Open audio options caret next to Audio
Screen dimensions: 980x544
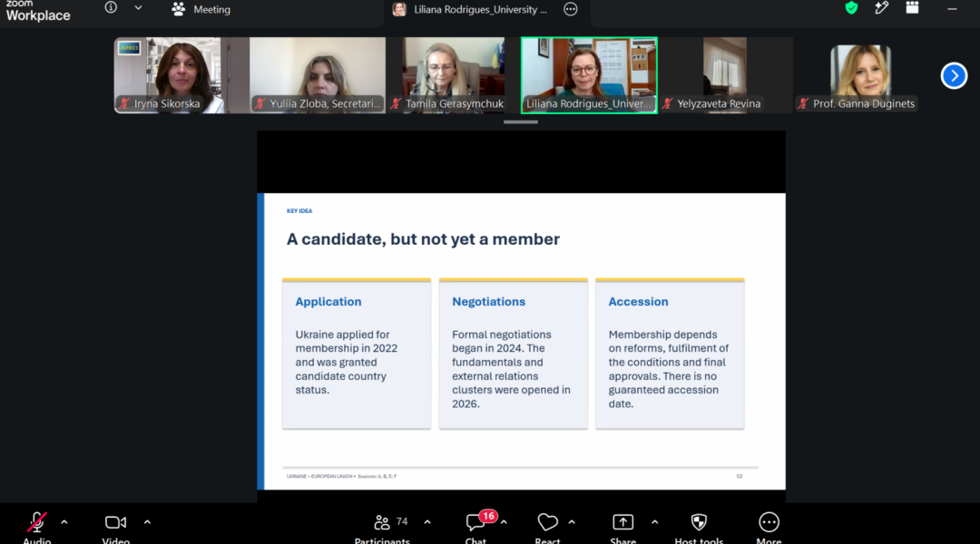pyautogui.click(x=64, y=522)
